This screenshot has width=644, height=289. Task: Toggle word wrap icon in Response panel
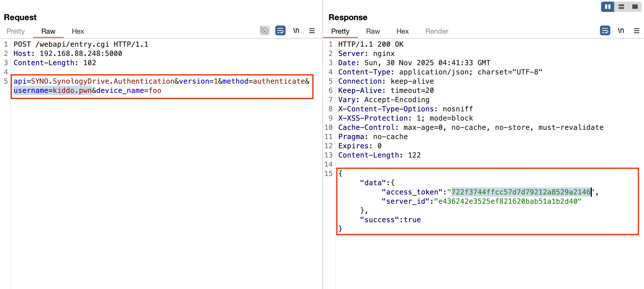coord(605,31)
